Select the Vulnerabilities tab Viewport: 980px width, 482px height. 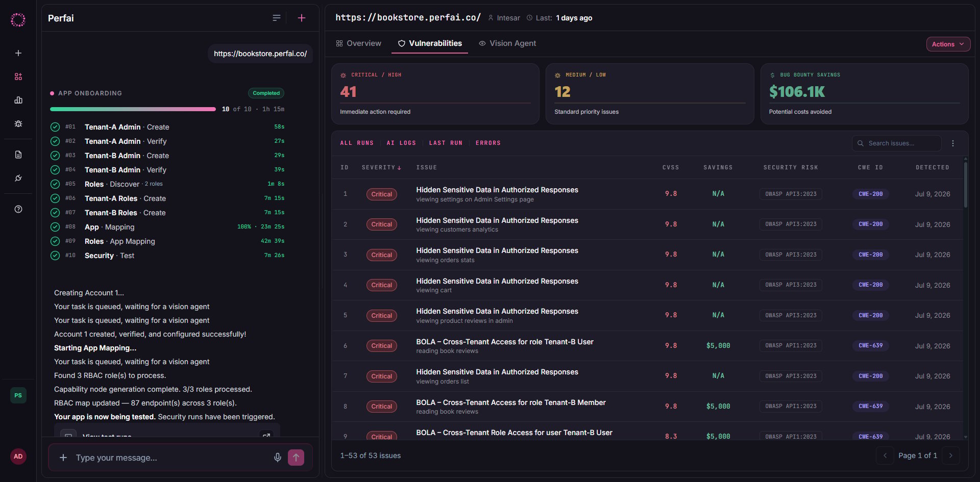coord(430,43)
